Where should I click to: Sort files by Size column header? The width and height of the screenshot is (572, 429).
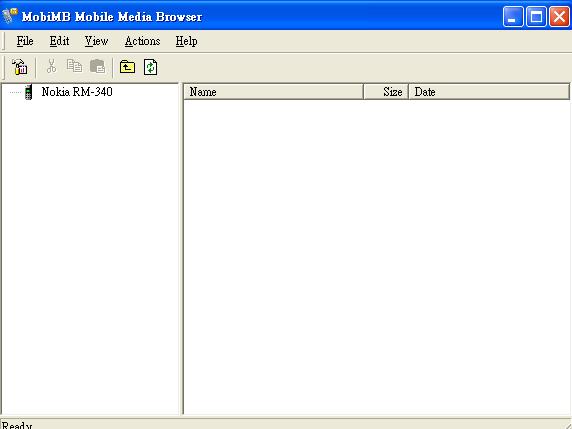click(386, 92)
